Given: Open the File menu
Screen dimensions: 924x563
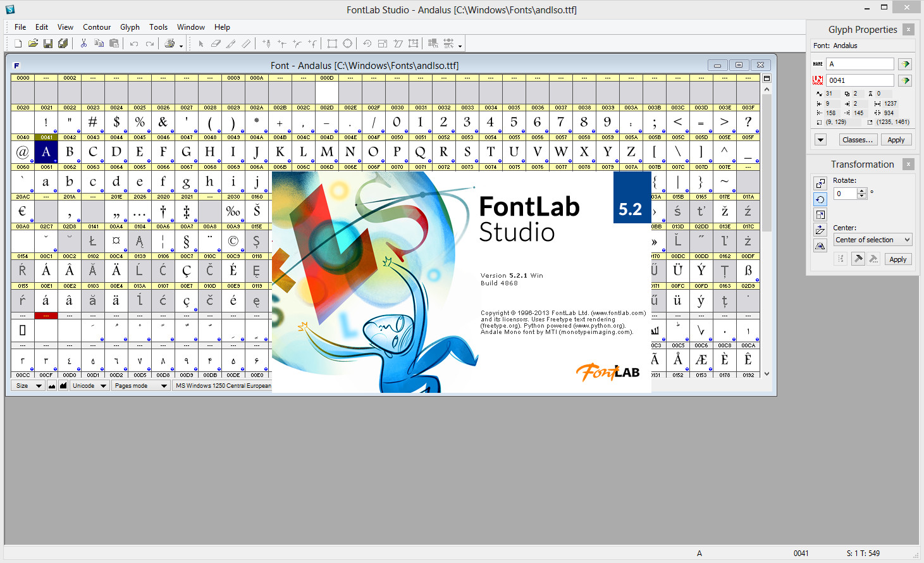Looking at the screenshot, I should pyautogui.click(x=20, y=27).
